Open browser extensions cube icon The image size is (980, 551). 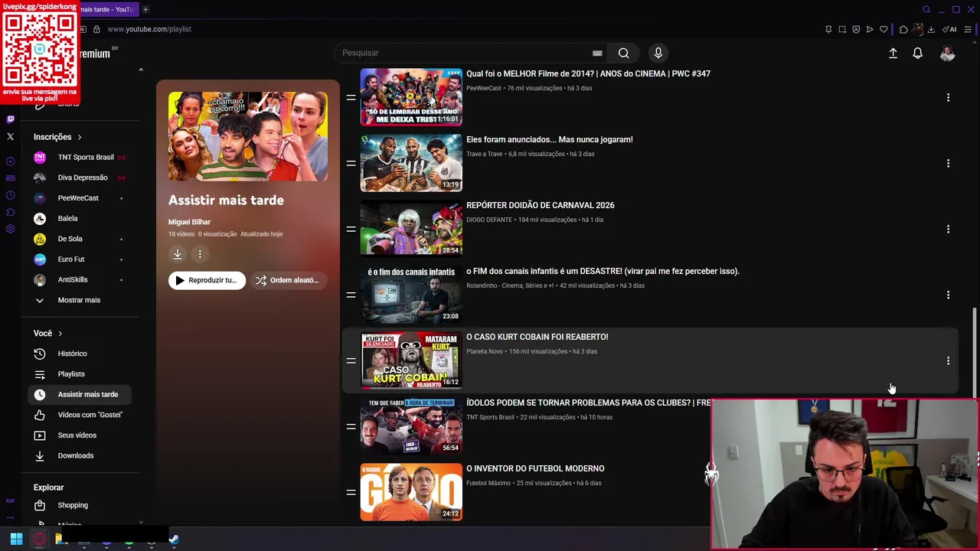[903, 29]
